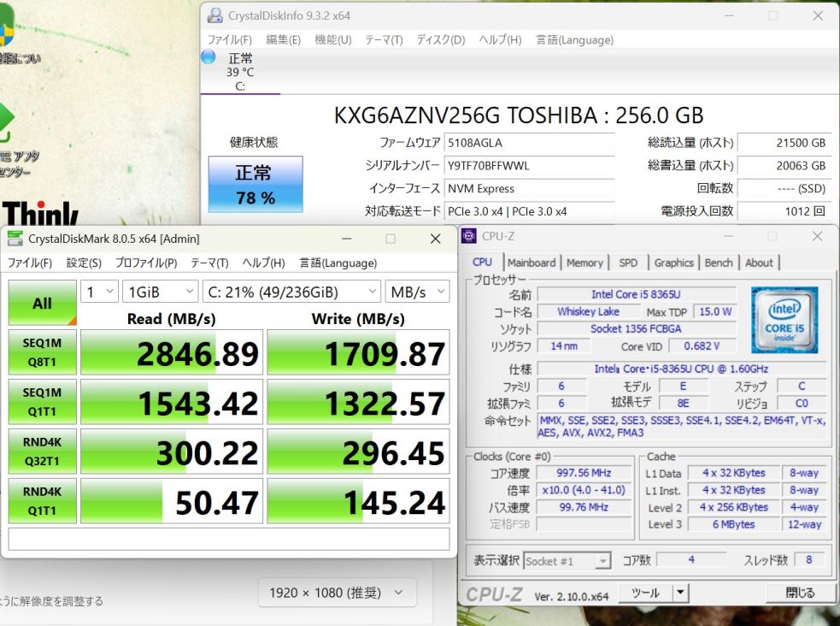Click the power-on count value 1012 回
Image resolution: width=840 pixels, height=626 pixels.
[784, 211]
